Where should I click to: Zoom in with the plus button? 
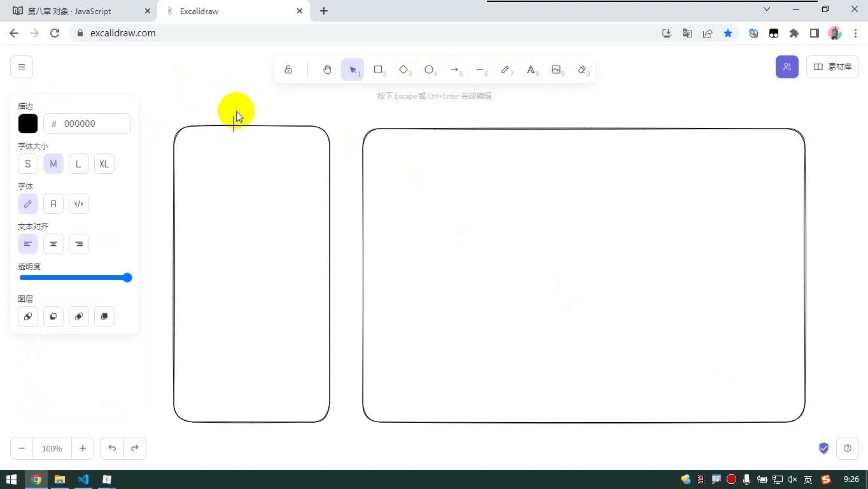pyautogui.click(x=83, y=448)
